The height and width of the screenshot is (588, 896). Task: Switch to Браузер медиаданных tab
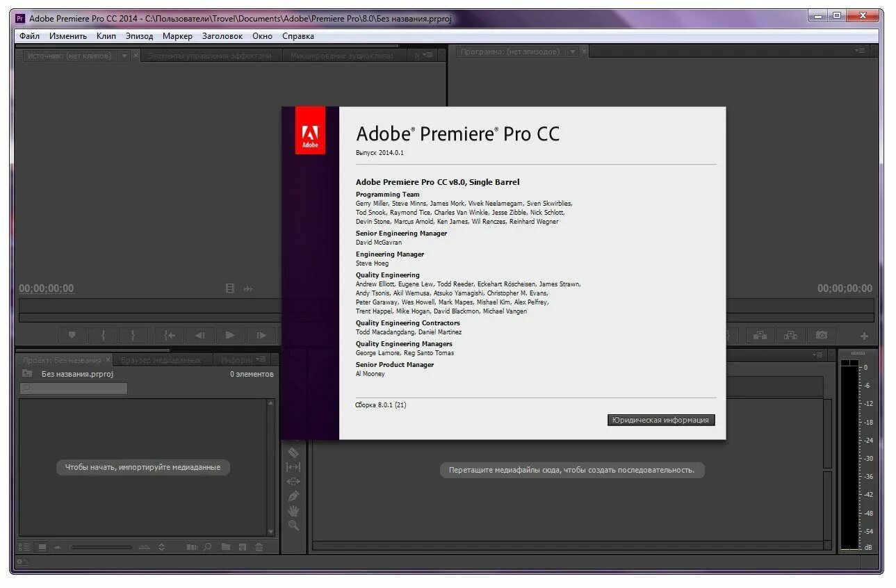click(161, 360)
